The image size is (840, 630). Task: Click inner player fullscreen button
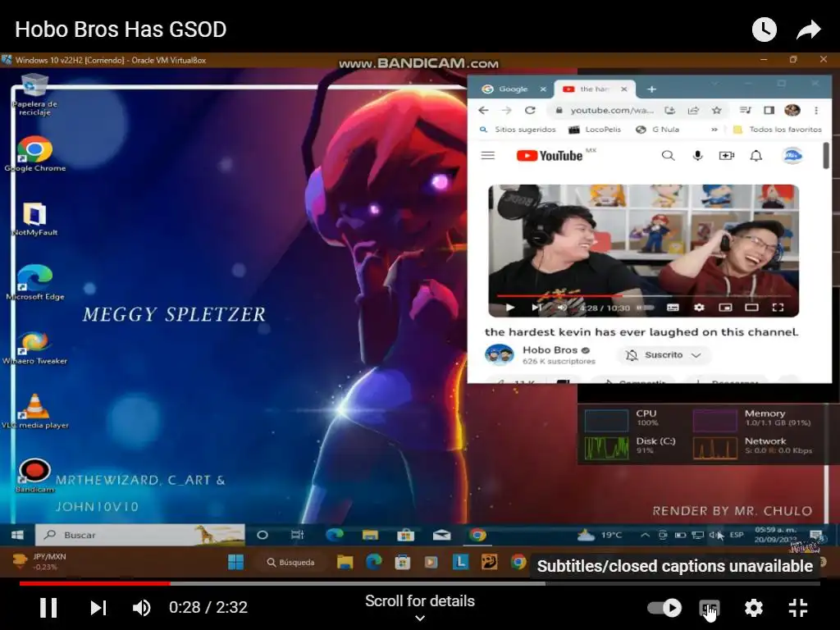(x=778, y=308)
